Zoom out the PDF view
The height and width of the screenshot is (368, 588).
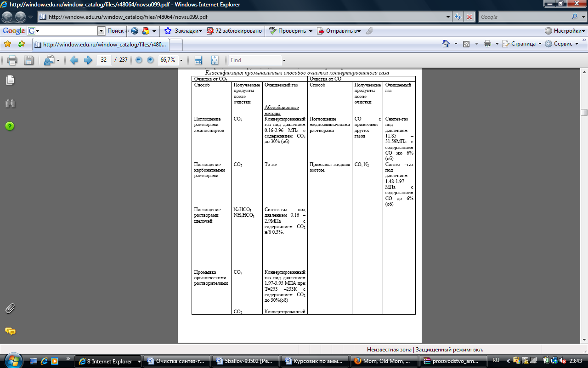[x=139, y=60]
